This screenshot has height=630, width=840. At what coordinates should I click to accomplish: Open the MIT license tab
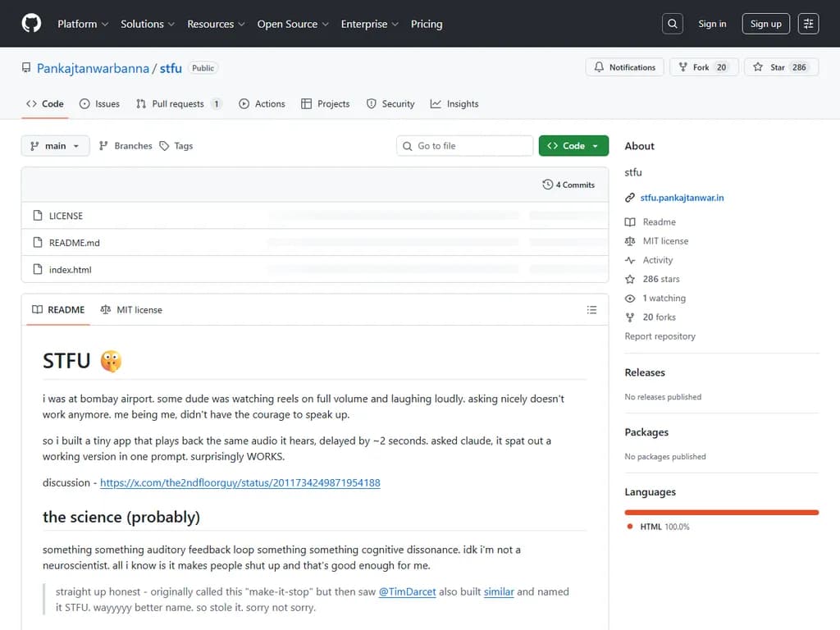[x=131, y=310]
